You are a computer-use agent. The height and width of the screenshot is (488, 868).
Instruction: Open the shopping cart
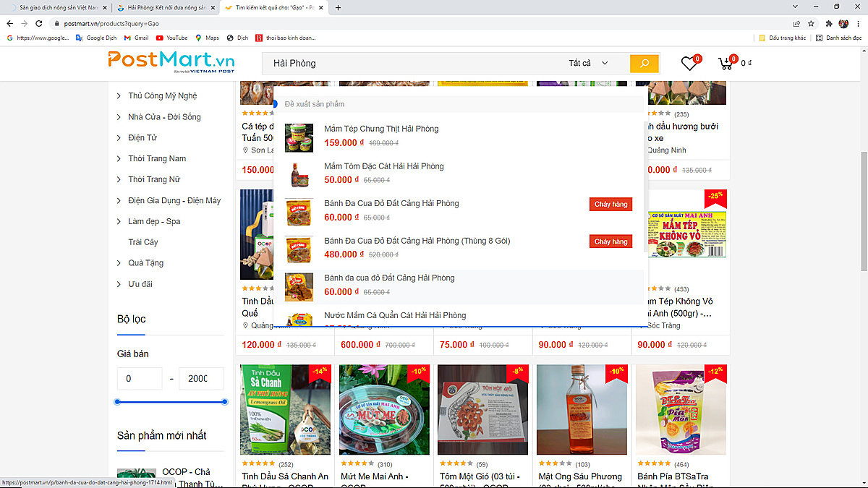point(726,63)
